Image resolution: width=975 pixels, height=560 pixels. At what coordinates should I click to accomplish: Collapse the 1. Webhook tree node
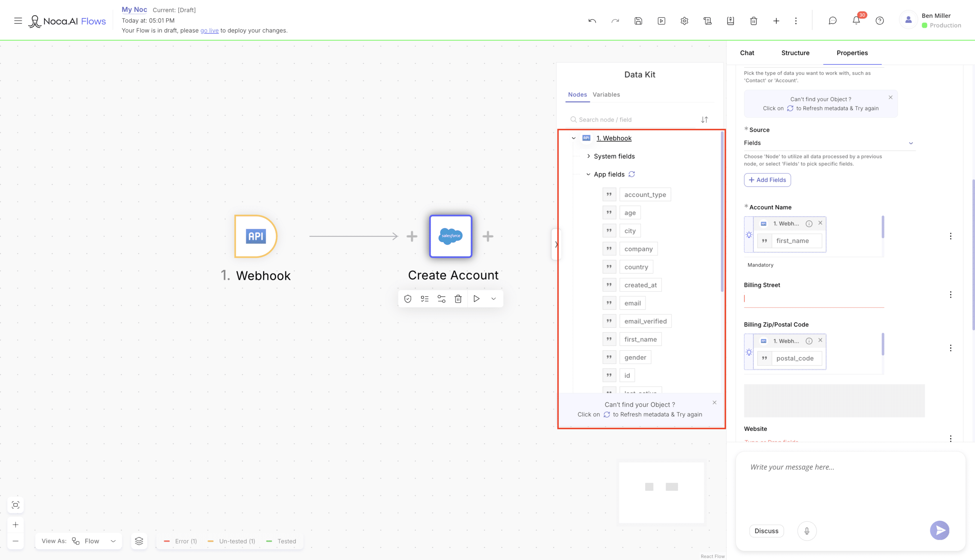(x=574, y=138)
